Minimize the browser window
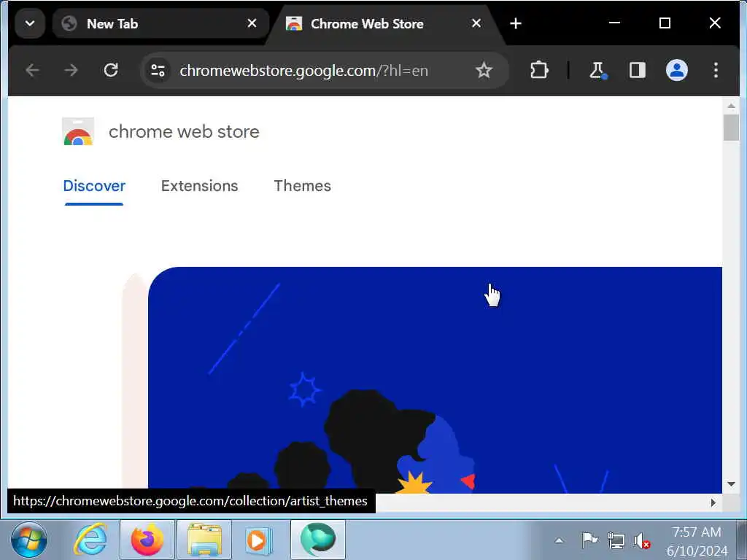This screenshot has height=560, width=747. pos(614,23)
